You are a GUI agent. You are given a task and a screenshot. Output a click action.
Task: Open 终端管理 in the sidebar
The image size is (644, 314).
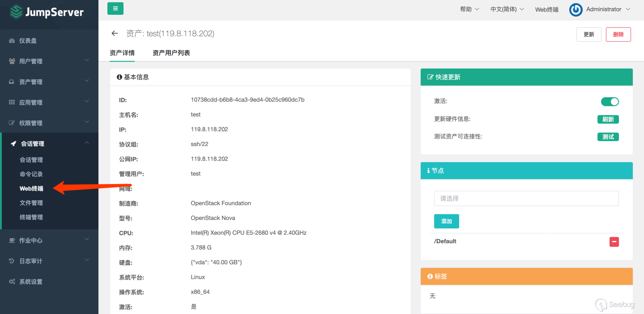tap(31, 217)
